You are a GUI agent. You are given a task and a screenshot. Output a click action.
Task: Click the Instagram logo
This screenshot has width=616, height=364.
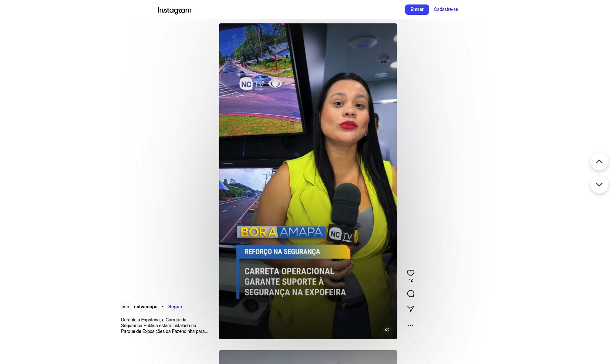[x=175, y=10]
